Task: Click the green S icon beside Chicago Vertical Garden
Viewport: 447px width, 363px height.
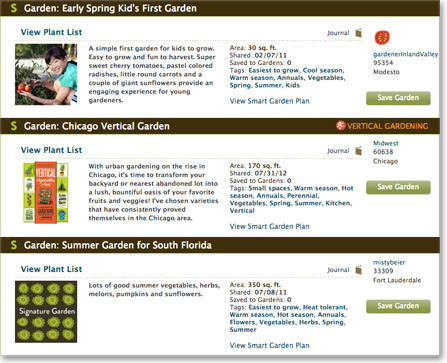Action: click(14, 126)
